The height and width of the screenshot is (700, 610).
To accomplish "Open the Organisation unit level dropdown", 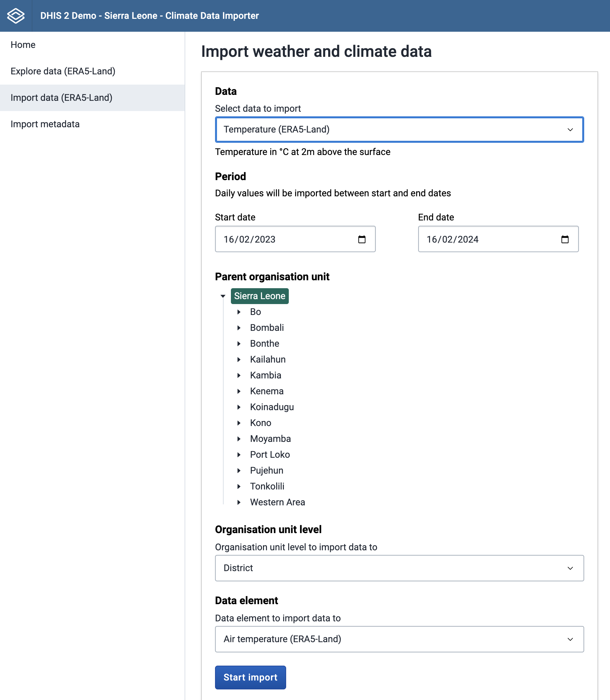I will (x=399, y=568).
